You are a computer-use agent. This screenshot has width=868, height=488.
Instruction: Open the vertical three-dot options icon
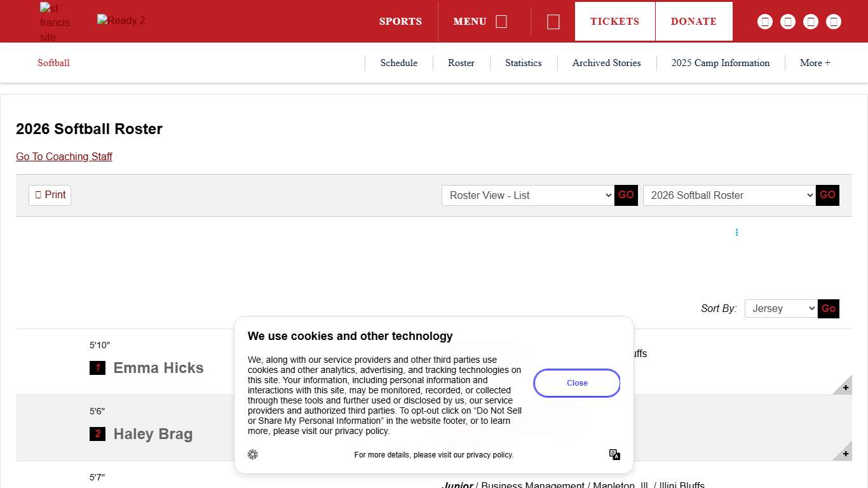[x=736, y=233]
